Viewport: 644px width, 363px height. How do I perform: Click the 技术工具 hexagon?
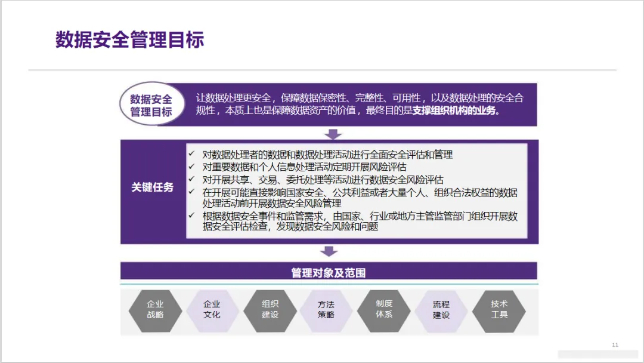point(499,311)
